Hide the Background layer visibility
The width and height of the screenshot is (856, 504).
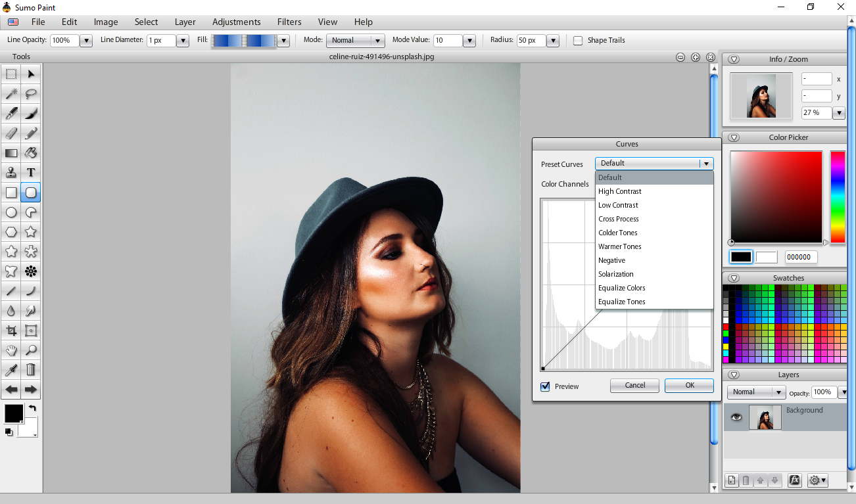[736, 417]
